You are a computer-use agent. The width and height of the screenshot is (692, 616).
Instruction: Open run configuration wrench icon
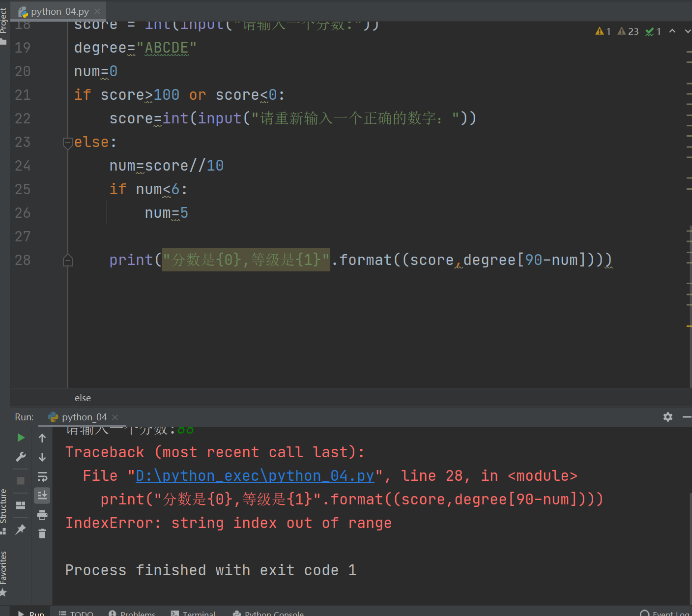(21, 457)
